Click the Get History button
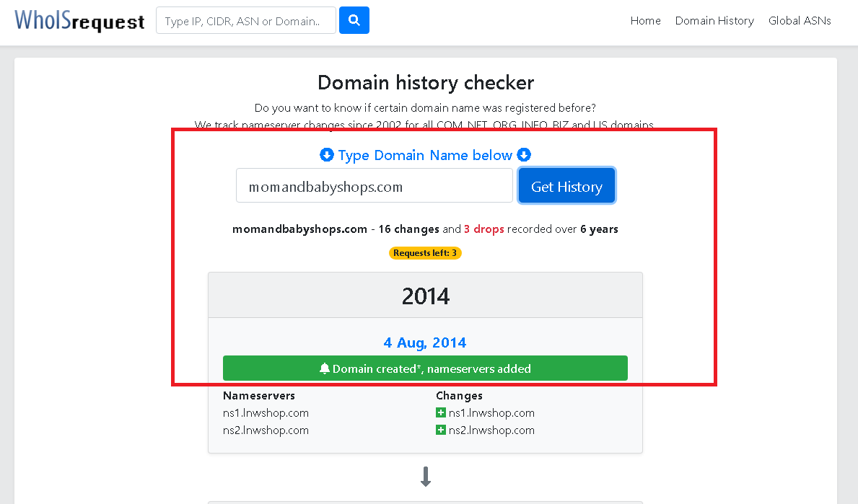Viewport: 858px width, 504px height. click(x=566, y=186)
